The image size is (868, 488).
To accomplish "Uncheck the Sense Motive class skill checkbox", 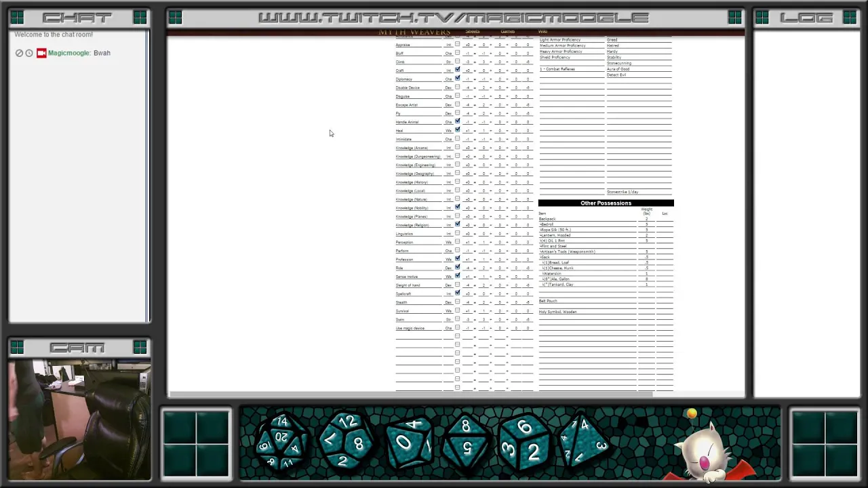I will (457, 276).
